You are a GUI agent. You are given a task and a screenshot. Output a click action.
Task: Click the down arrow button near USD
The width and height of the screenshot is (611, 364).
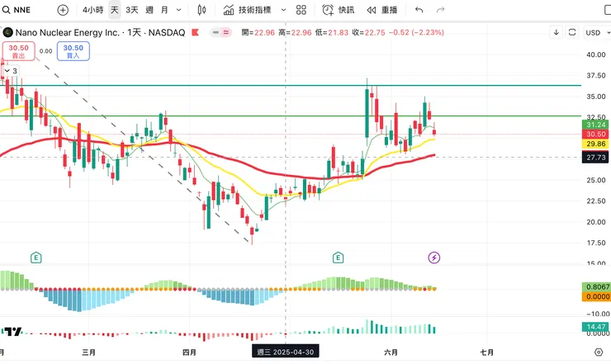(x=556, y=32)
